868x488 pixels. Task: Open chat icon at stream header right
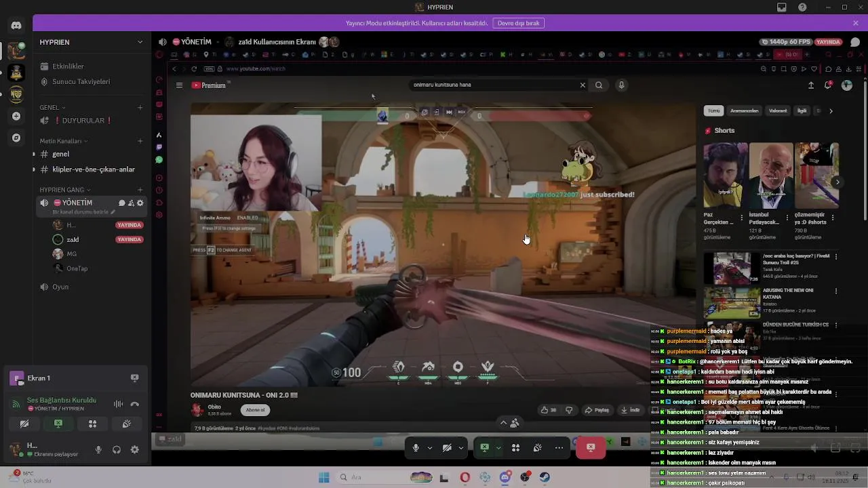click(855, 42)
